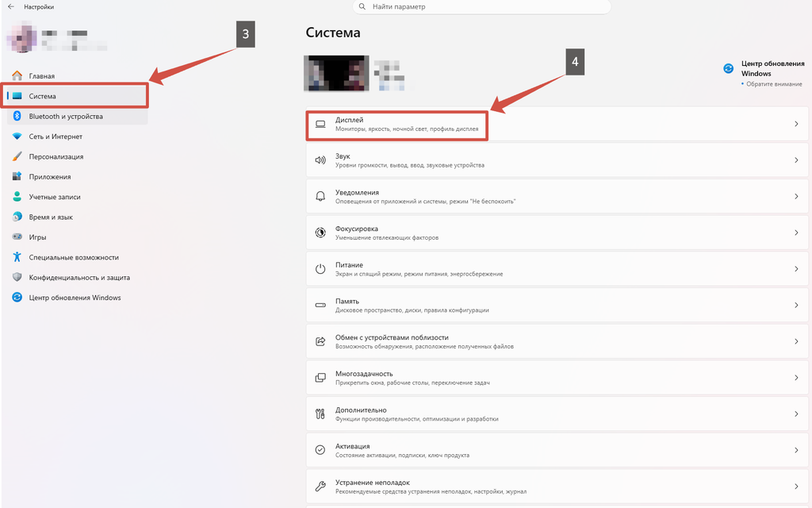Open the Центр обновления Windows link at top right
This screenshot has height=508, width=812.
(x=772, y=68)
